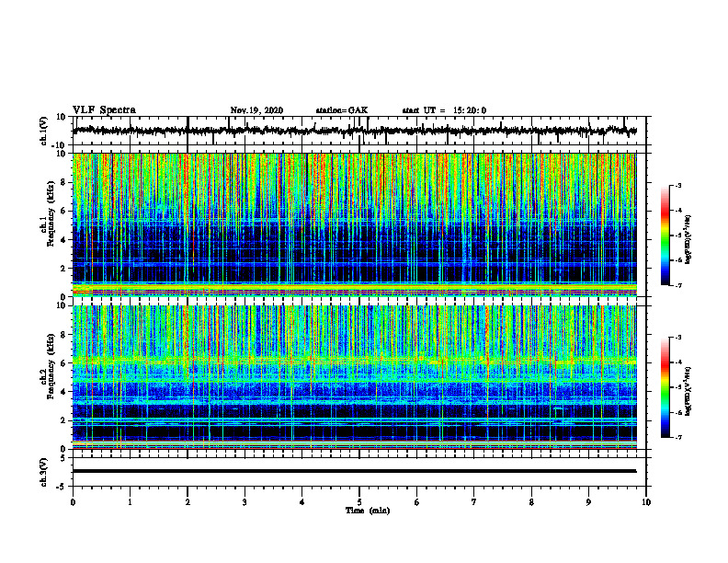This screenshot has height=563, width=728.
Task: Click the "station=GAK" header label
Action: (x=342, y=110)
